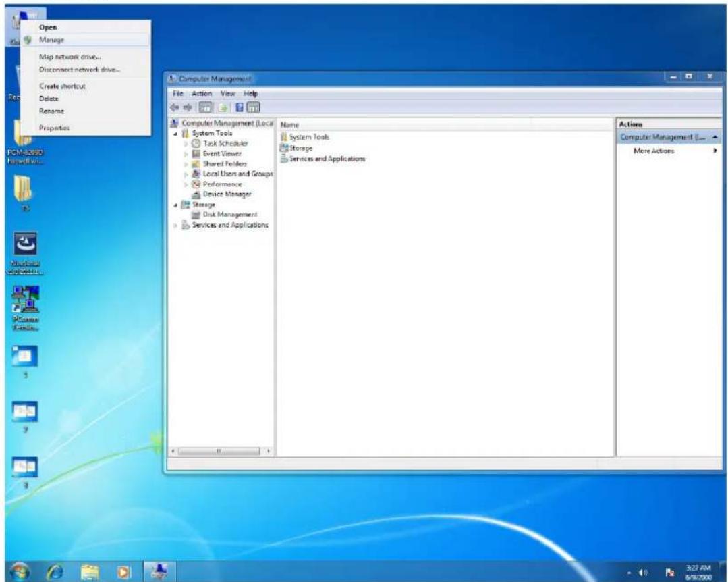Select the blue square arrow desktop icon
This screenshot has width=728, height=582.
pos(26,254)
